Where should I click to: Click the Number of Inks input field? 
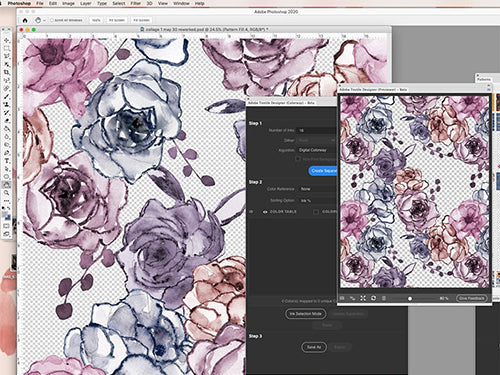point(317,130)
